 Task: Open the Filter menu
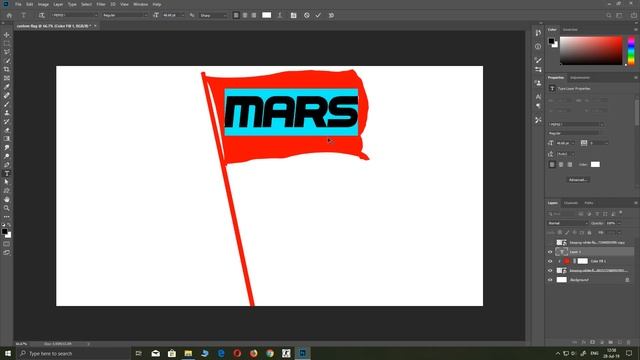click(101, 4)
